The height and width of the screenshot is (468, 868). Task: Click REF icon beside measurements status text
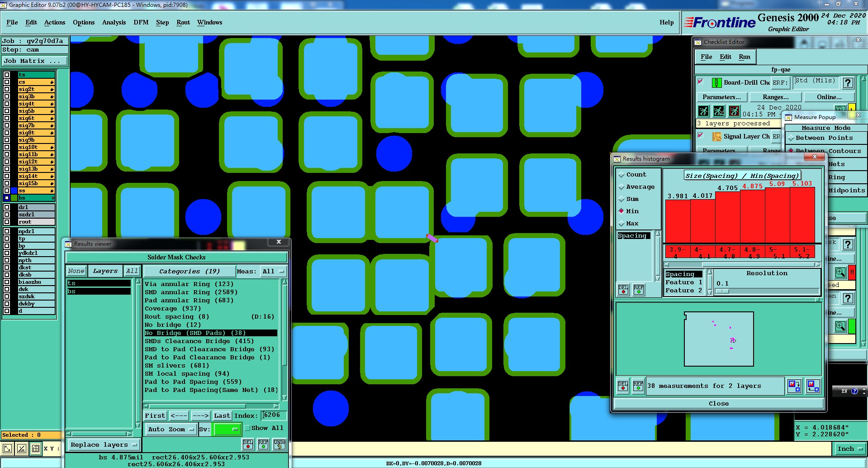point(638,386)
